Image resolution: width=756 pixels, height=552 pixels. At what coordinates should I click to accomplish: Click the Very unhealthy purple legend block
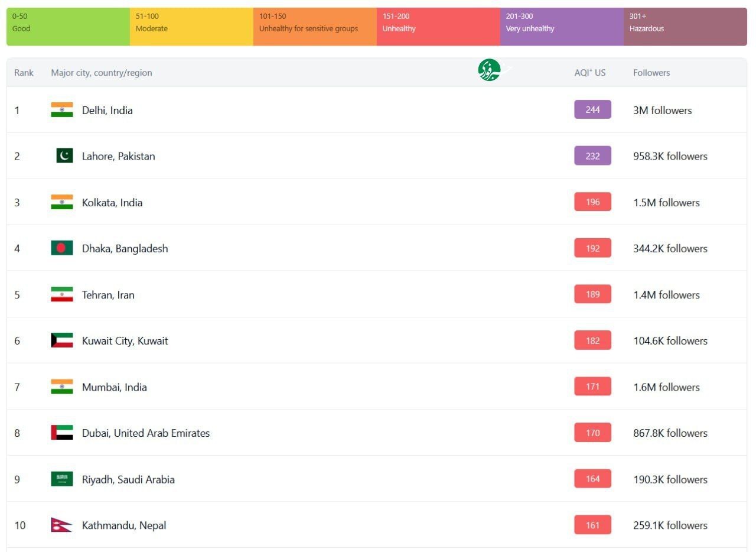562,27
